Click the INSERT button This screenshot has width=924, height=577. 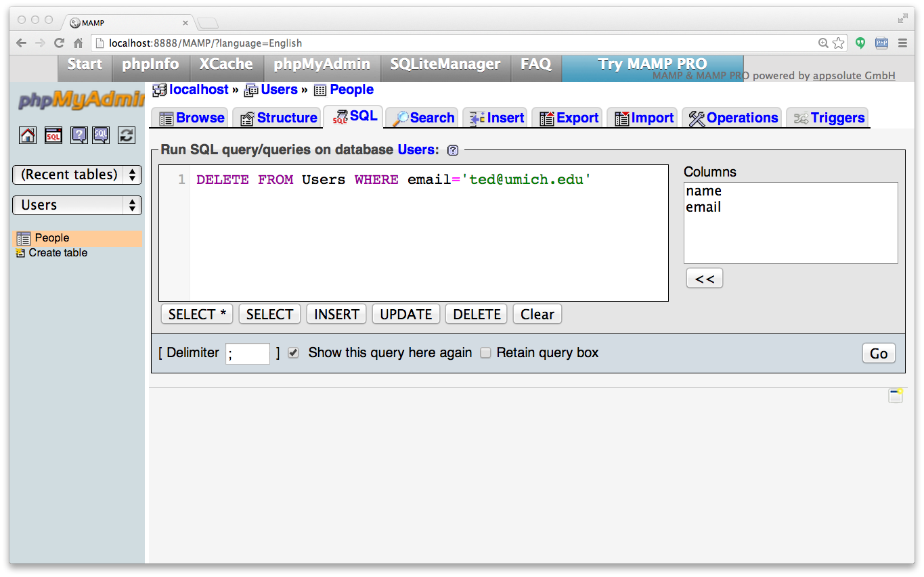point(336,315)
